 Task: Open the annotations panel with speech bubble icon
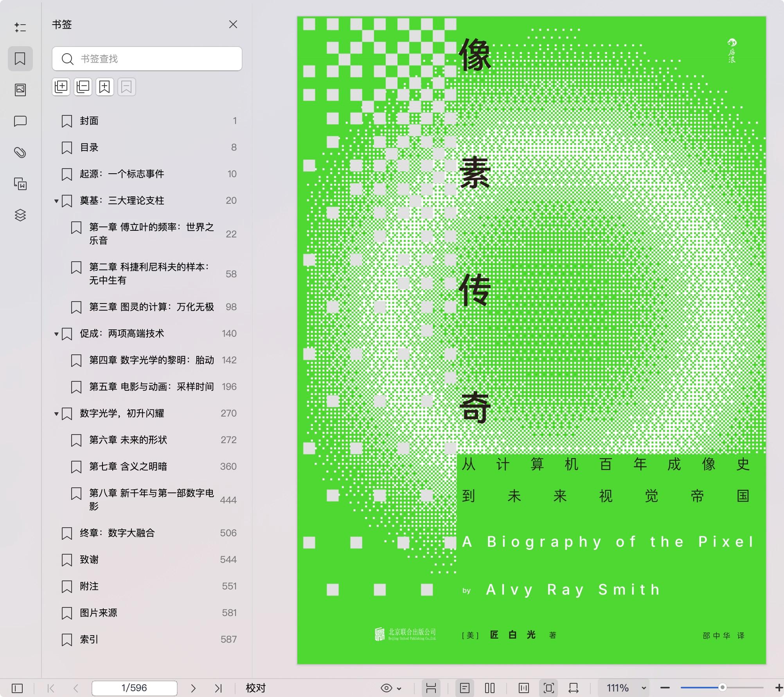coord(20,122)
